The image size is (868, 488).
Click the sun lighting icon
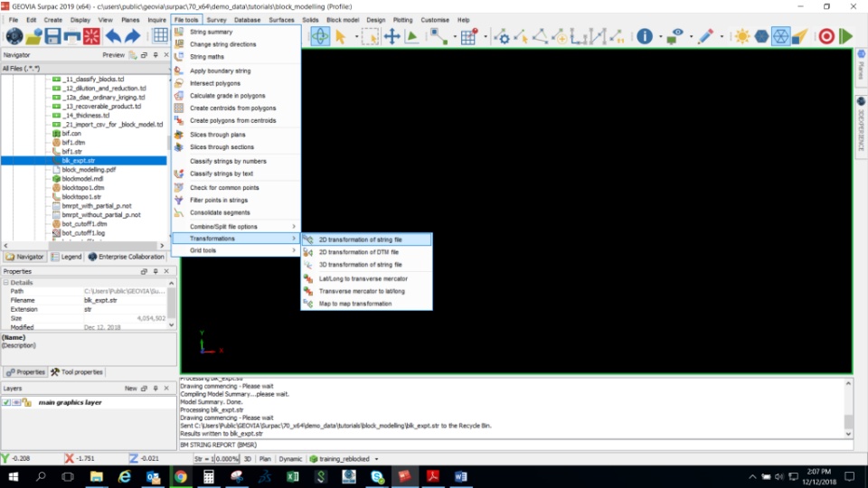[x=741, y=36]
